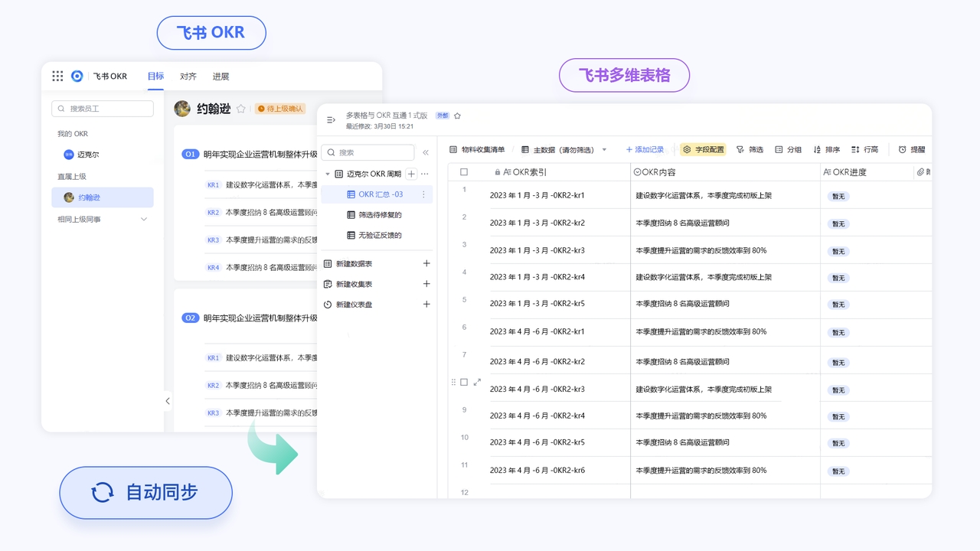Select 约翰逊 under 直属上级
980x551 pixels.
103,197
